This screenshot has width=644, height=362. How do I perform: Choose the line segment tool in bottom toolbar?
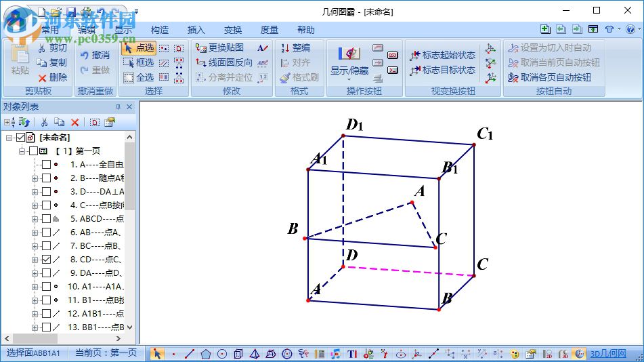pos(190,354)
